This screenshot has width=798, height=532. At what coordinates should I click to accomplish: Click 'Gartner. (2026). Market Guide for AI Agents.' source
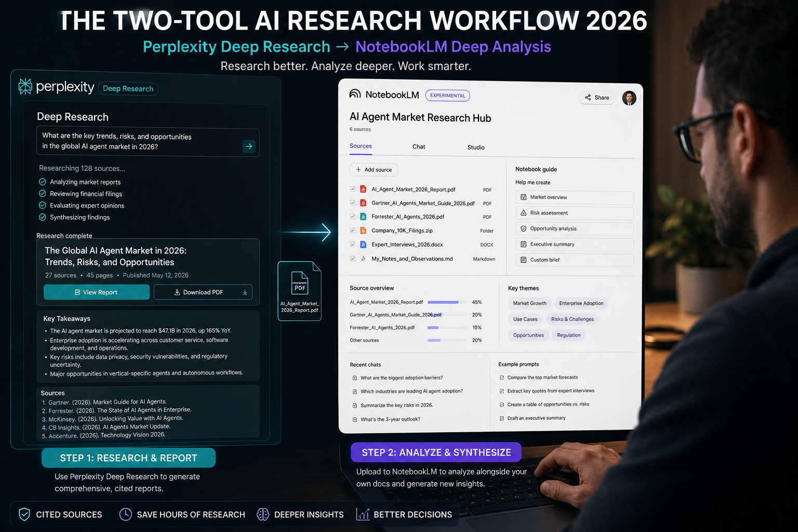point(104,402)
